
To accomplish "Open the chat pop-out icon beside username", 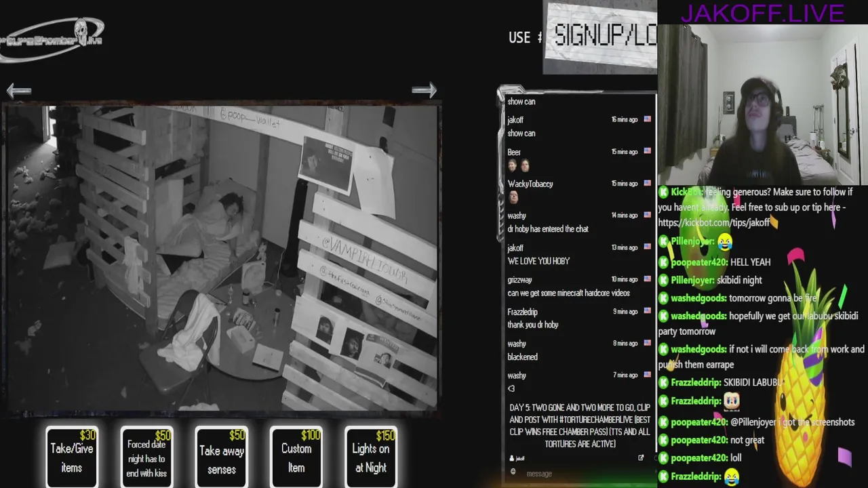I will click(641, 458).
